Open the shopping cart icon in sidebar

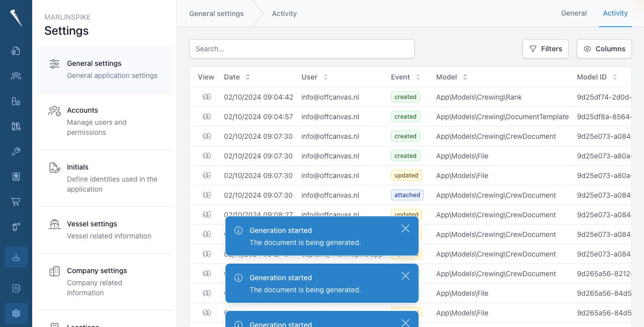(x=16, y=202)
